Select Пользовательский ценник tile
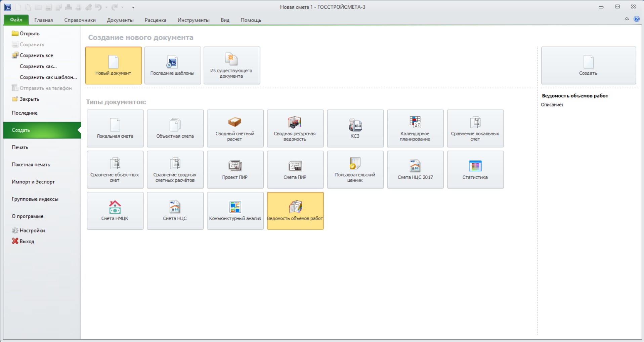The height and width of the screenshot is (342, 644). [355, 170]
